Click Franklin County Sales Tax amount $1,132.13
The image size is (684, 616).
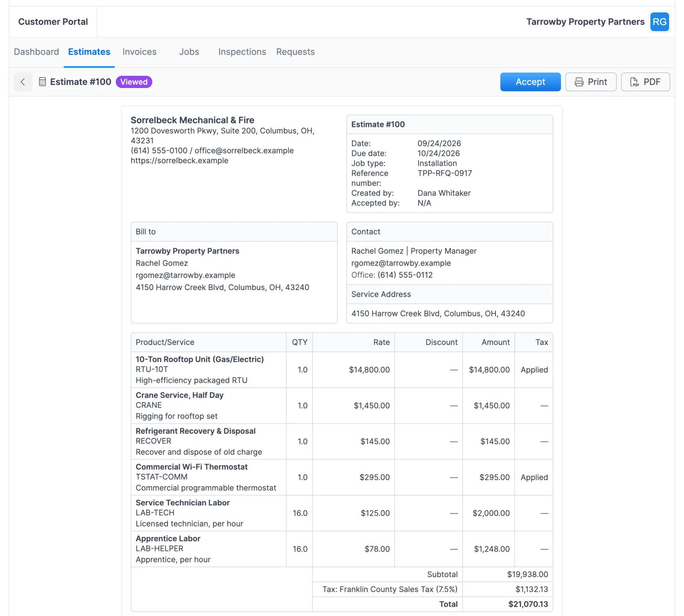pos(531,590)
